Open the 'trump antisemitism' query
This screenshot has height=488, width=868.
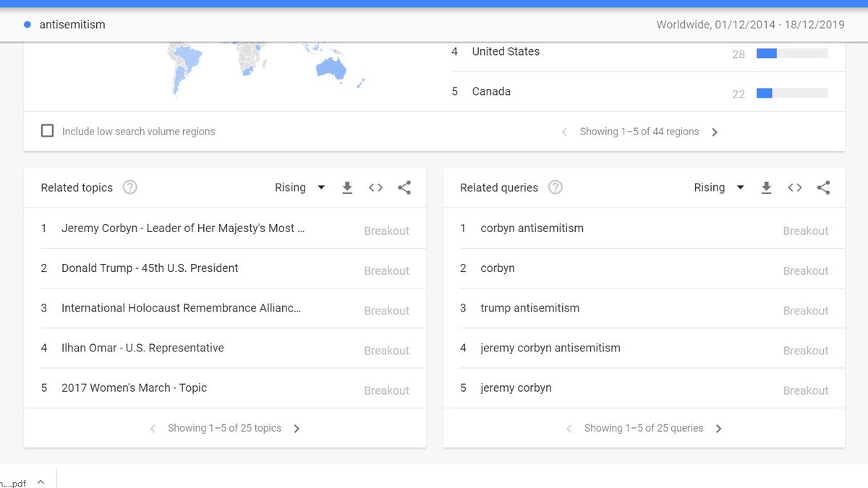pos(529,308)
